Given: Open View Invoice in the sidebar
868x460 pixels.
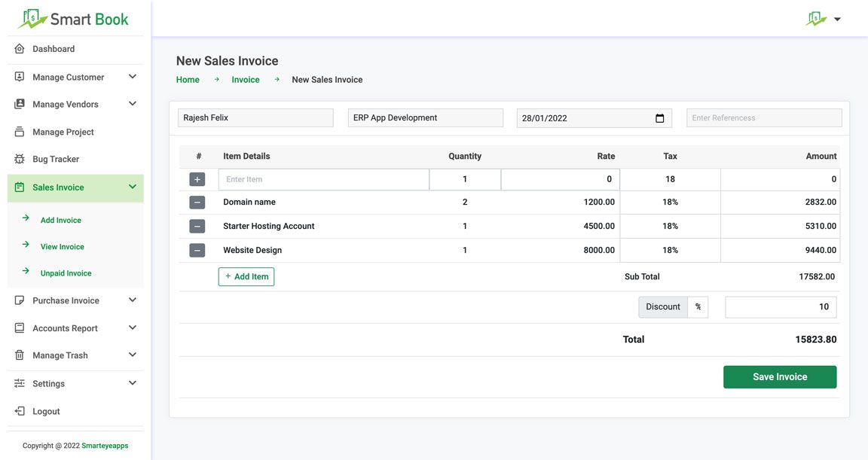Looking at the screenshot, I should click(62, 247).
